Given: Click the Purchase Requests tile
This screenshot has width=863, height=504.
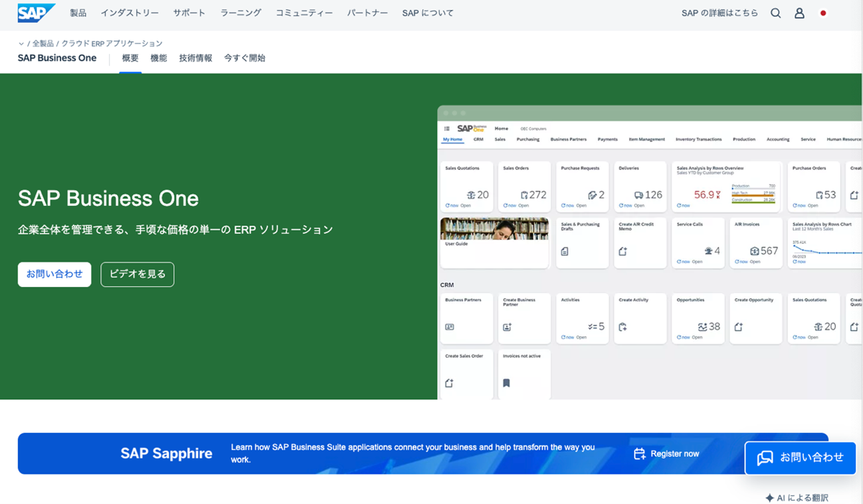Looking at the screenshot, I should 583,187.
